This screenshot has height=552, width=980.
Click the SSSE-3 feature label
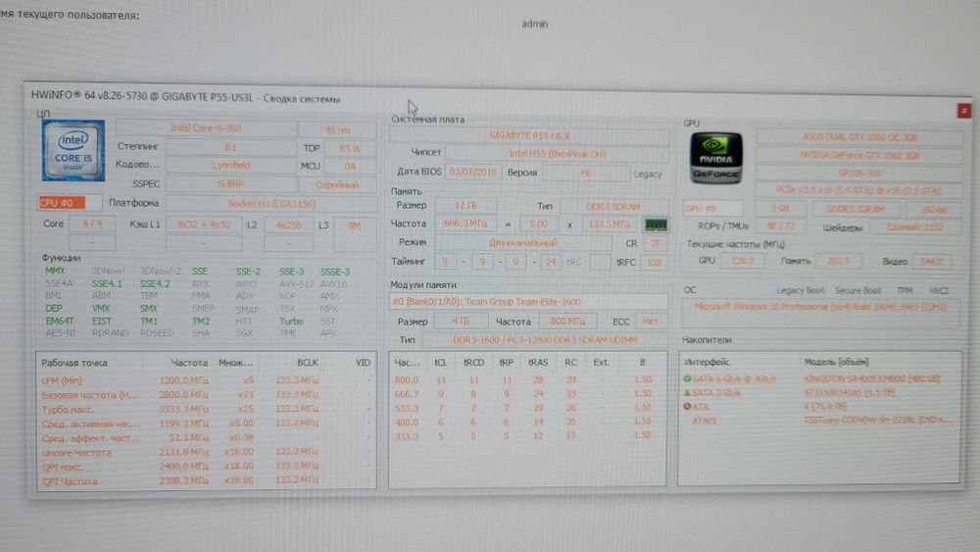point(335,272)
